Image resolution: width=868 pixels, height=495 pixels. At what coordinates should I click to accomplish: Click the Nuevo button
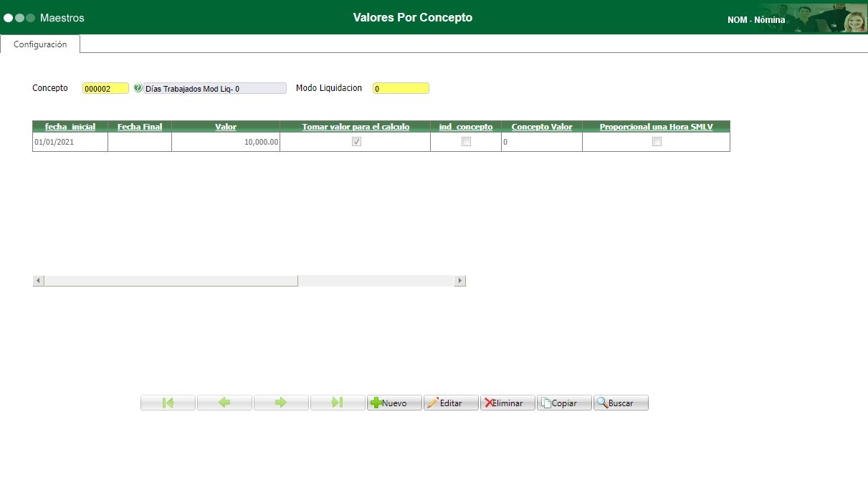[394, 403]
